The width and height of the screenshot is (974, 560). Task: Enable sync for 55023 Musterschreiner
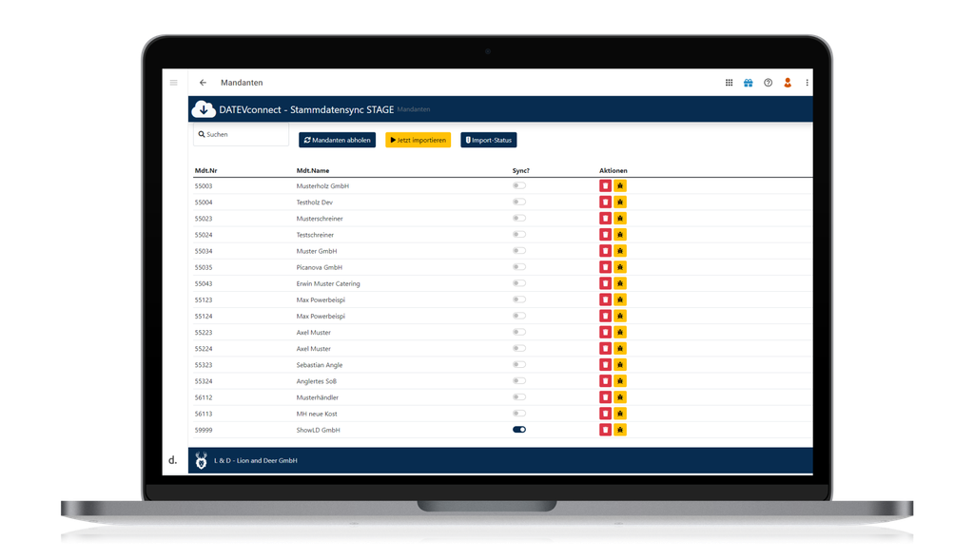[x=519, y=218]
